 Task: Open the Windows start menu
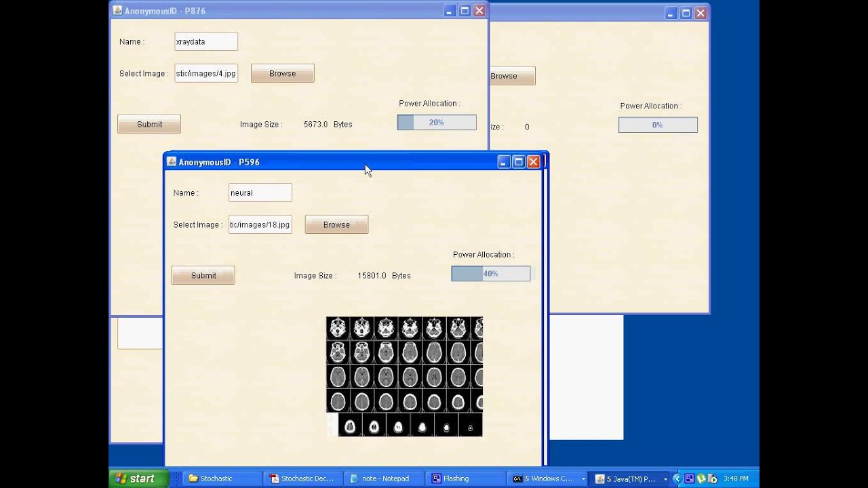click(x=139, y=479)
